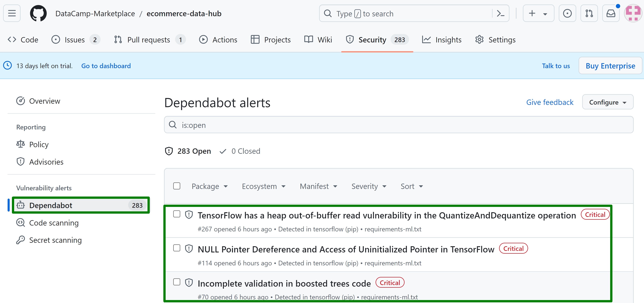Screen dimensions: 644x303
Task: Click the Critical label on boosted trees alert
Action: coord(390,282)
